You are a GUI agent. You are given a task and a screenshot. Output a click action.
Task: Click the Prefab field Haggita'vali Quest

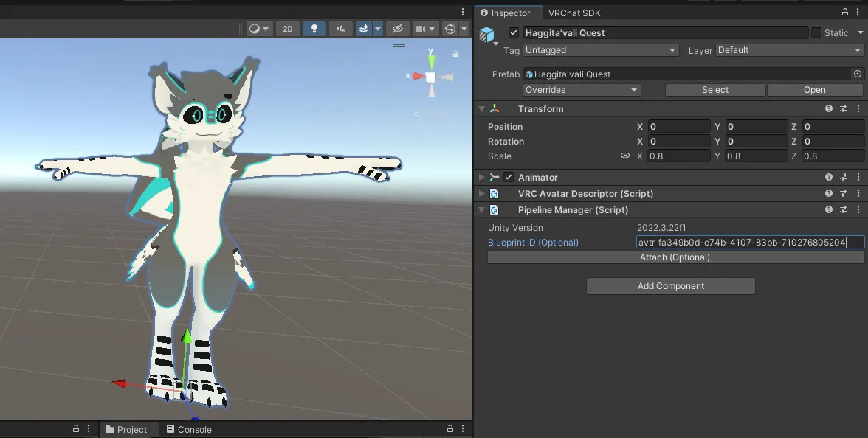coord(686,74)
